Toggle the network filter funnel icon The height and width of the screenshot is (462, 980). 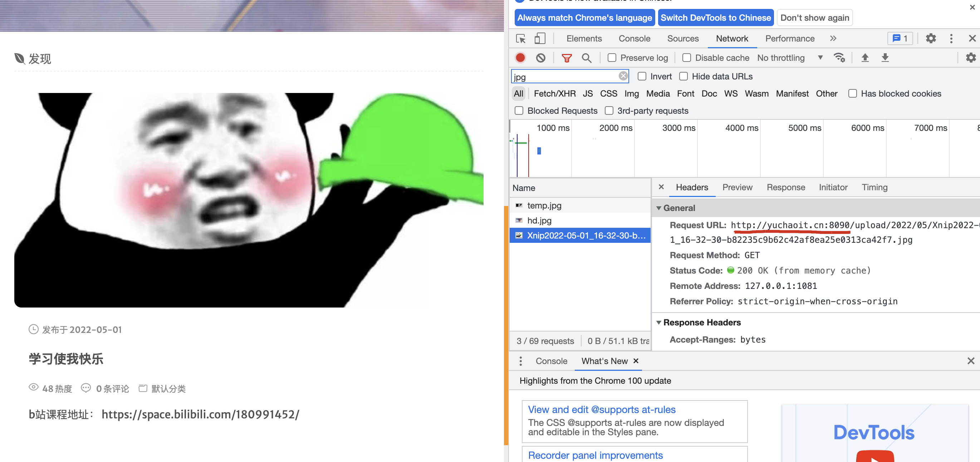click(567, 58)
